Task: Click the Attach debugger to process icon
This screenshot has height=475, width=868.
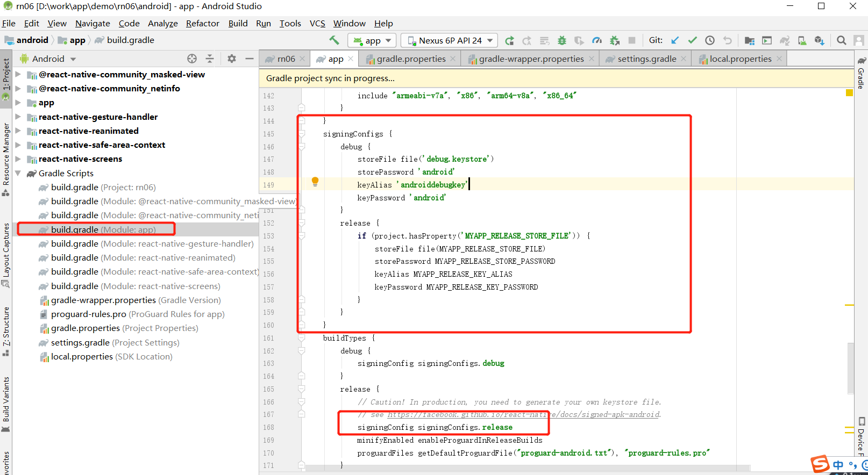Action: [x=615, y=40]
